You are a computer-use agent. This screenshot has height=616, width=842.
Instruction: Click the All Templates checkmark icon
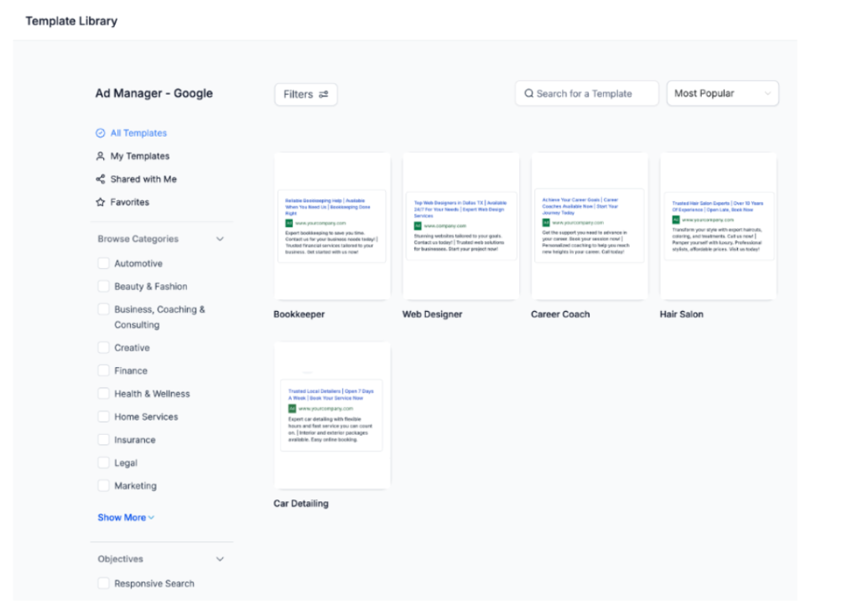click(x=101, y=133)
